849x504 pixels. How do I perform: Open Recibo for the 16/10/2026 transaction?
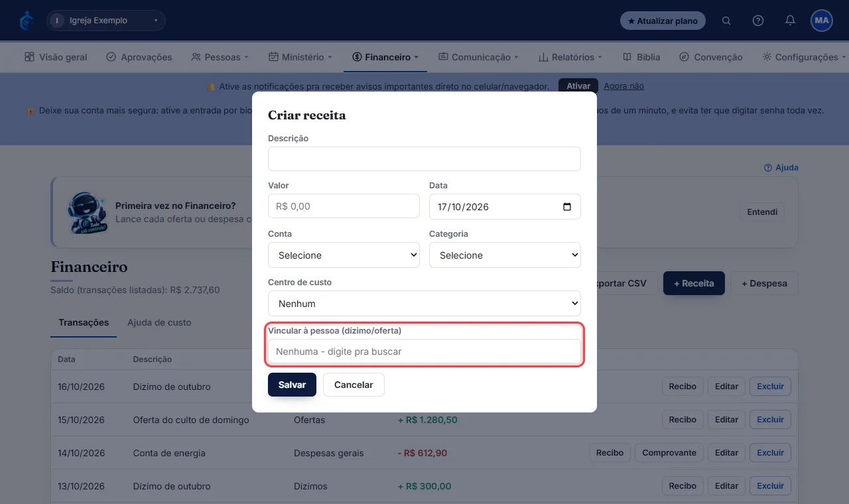[683, 386]
